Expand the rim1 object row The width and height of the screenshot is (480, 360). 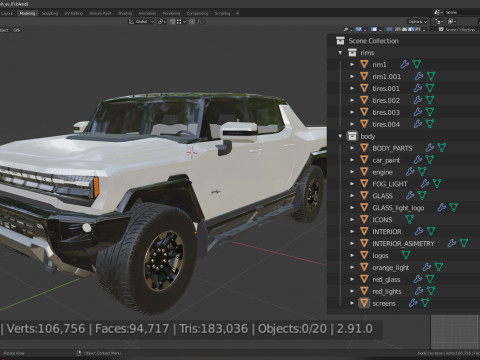[x=352, y=64]
